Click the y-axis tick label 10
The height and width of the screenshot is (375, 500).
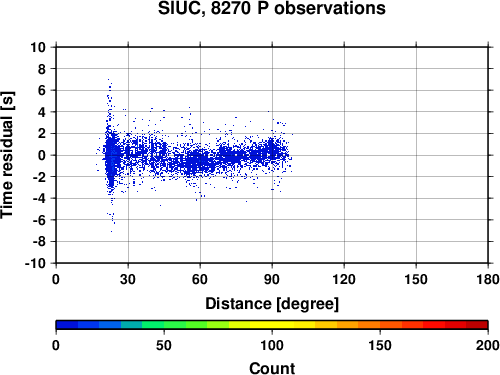pyautogui.click(x=38, y=47)
